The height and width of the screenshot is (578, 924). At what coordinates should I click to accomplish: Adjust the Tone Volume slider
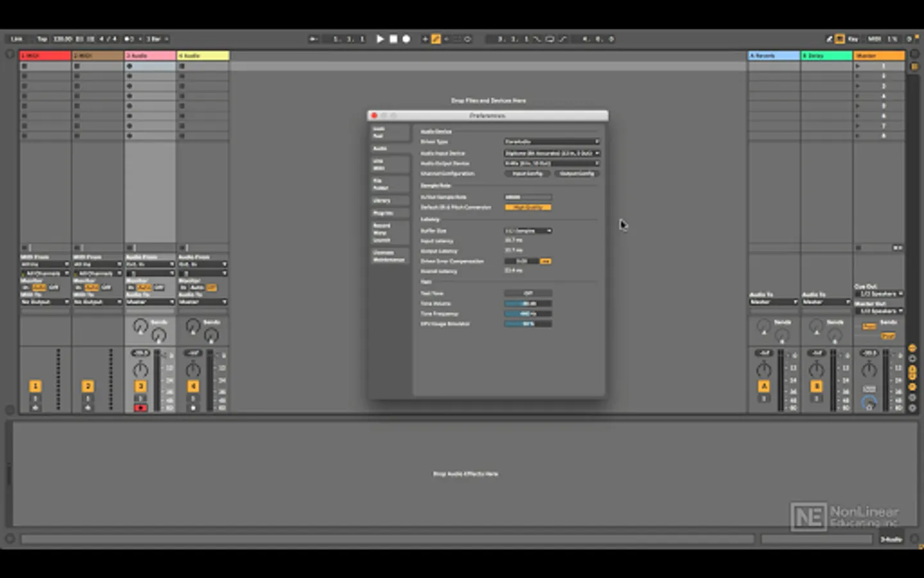click(x=527, y=304)
